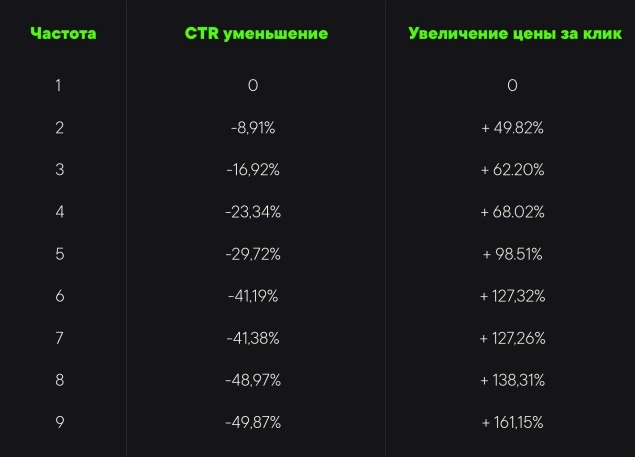Click the CTR уменьшение column header

(x=256, y=34)
